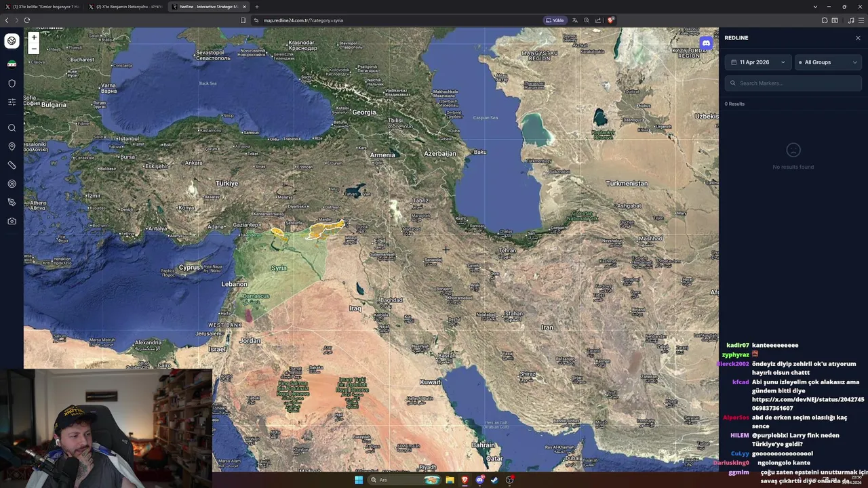Open Steam from the taskbar
This screenshot has width=868, height=488.
point(494,480)
